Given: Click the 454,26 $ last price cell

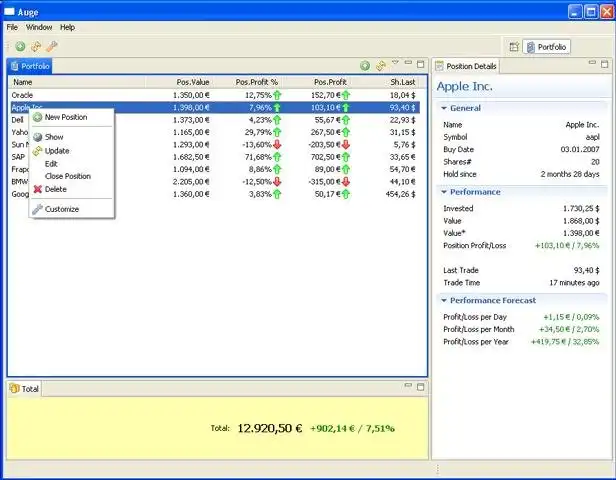Looking at the screenshot, I should pos(400,194).
